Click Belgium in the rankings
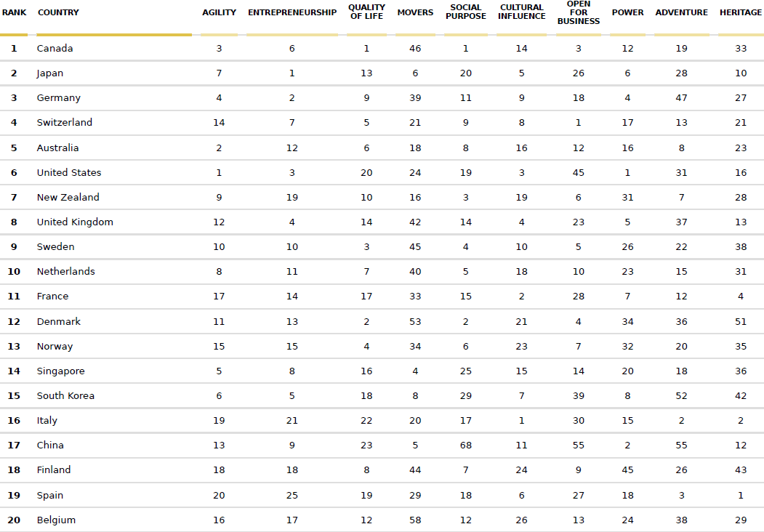764x532 pixels. tap(56, 520)
